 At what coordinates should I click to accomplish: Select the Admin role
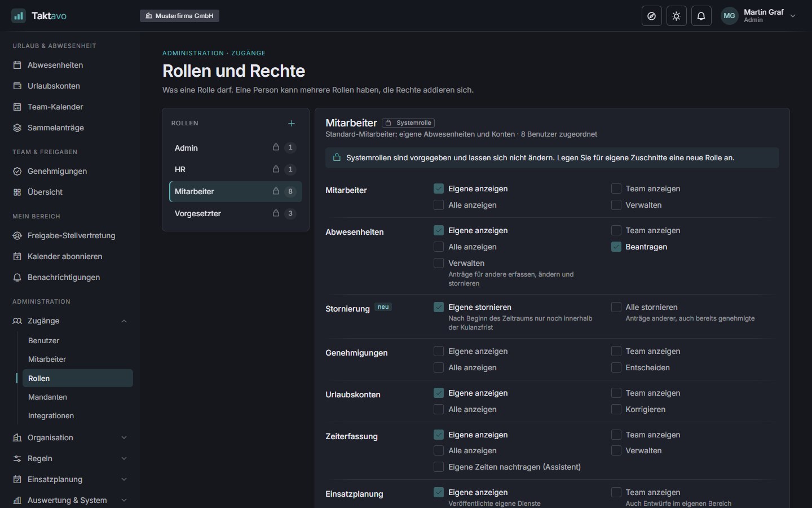pyautogui.click(x=236, y=148)
